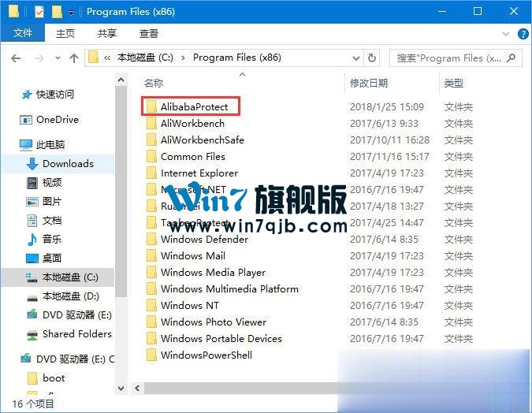This screenshot has height=413, width=532.
Task: Select the WindowsPowerShell folder icon
Action: (151, 355)
